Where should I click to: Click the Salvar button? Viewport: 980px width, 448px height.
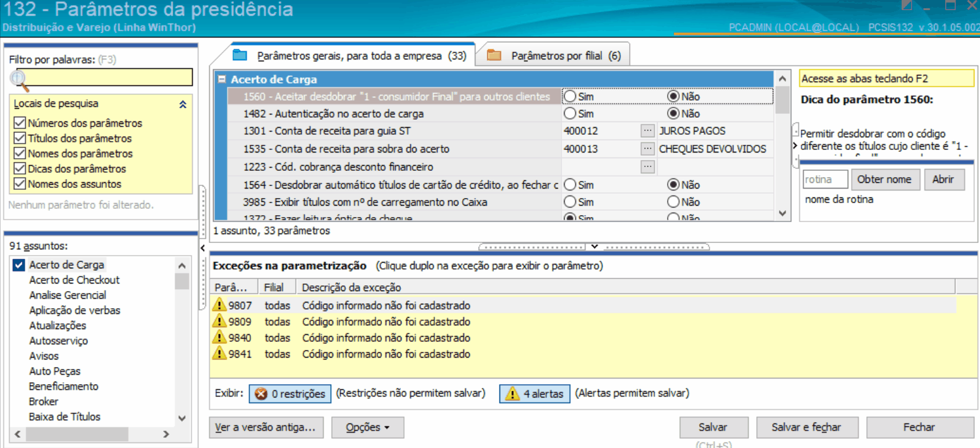tap(713, 428)
